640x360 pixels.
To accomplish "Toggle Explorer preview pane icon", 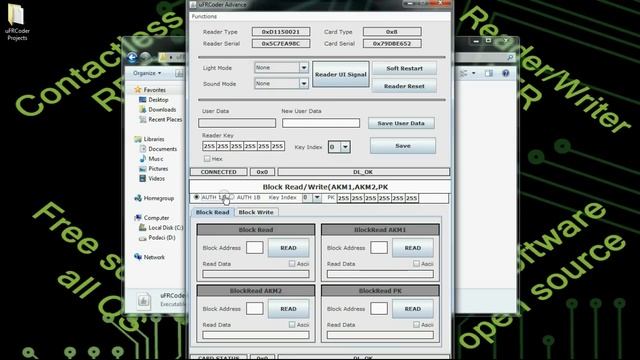I will pos(489,73).
